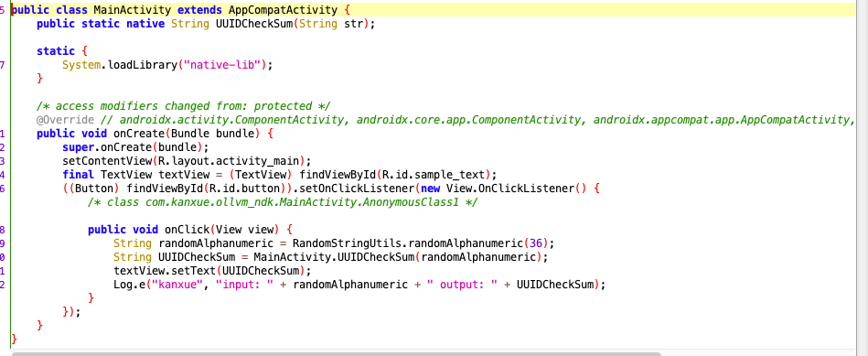
Task: Click the onCreate method name in its declaration
Action: point(138,134)
